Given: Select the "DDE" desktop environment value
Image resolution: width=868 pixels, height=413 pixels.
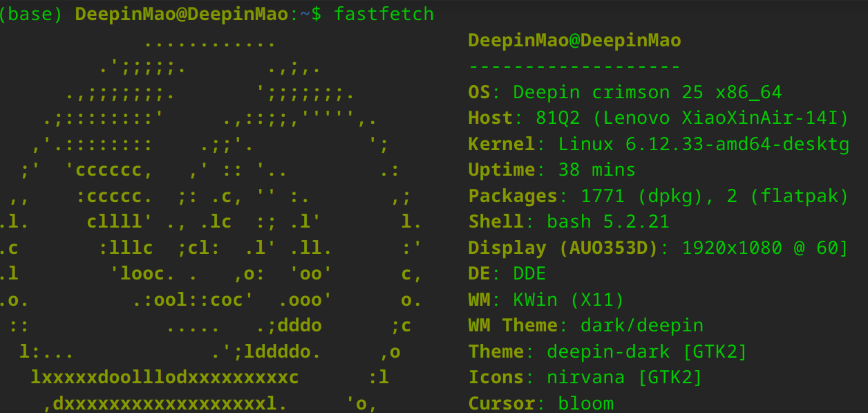Looking at the screenshot, I should point(530,273).
